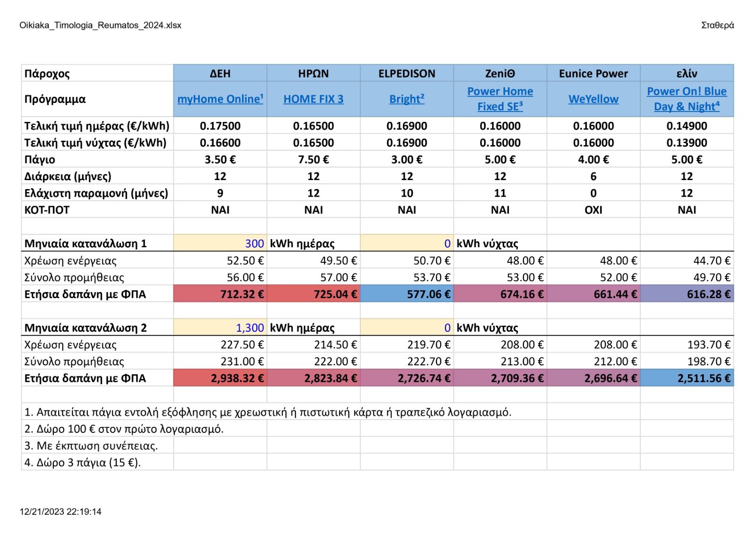The height and width of the screenshot is (535, 756).
Task: Select the 52.50 € energy charge cell
Action: (x=220, y=260)
